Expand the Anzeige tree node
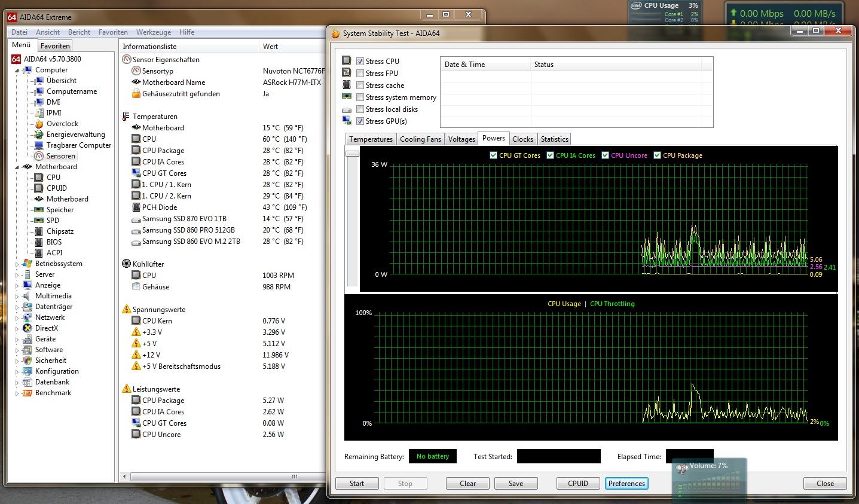The width and height of the screenshot is (859, 504). tap(17, 285)
